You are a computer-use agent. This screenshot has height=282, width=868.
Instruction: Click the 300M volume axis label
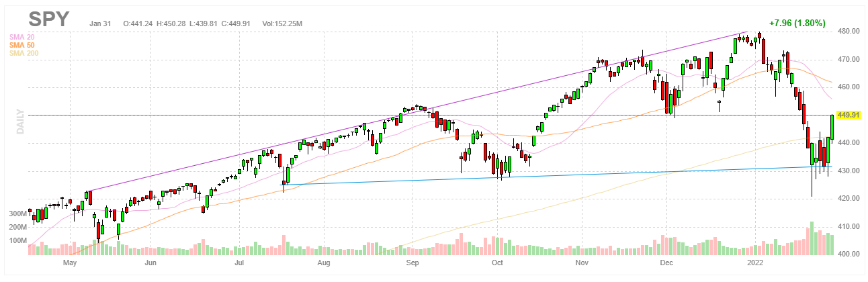[x=17, y=213]
